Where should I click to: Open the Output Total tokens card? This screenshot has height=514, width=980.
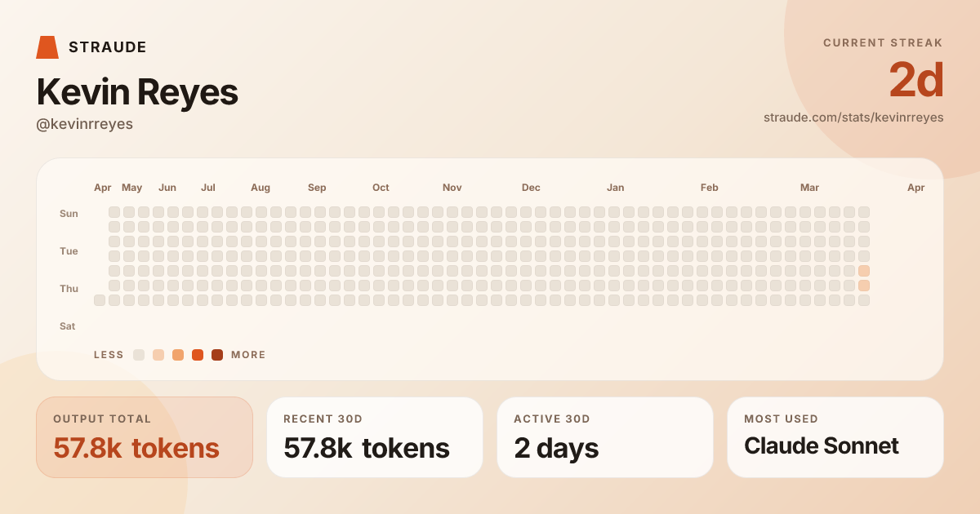(145, 437)
